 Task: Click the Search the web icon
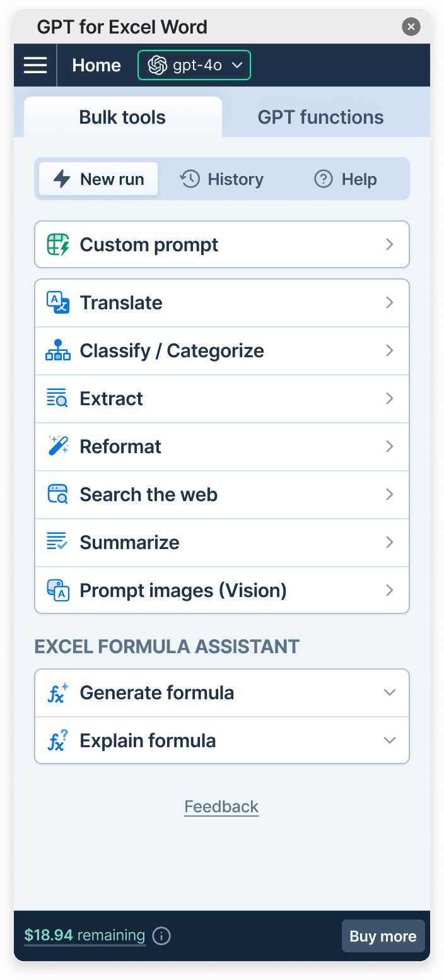point(58,495)
